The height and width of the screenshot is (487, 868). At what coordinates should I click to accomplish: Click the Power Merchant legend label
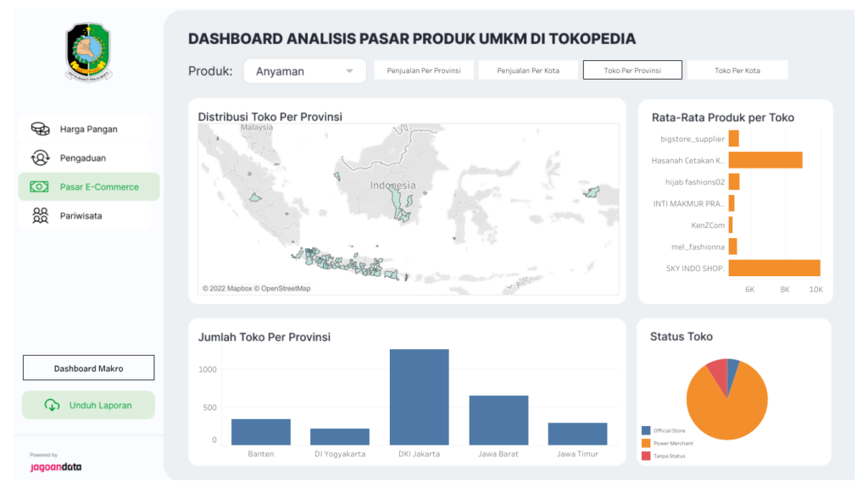[x=673, y=443]
